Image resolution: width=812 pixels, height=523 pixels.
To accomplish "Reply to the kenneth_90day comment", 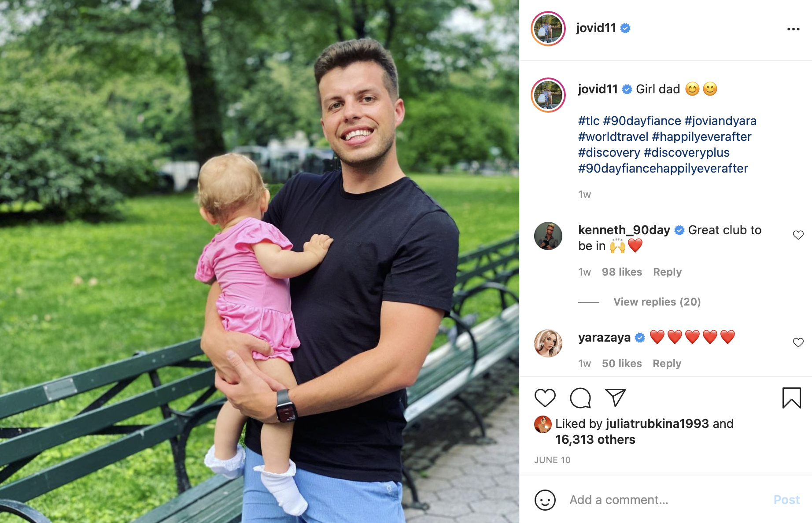I will pos(667,272).
